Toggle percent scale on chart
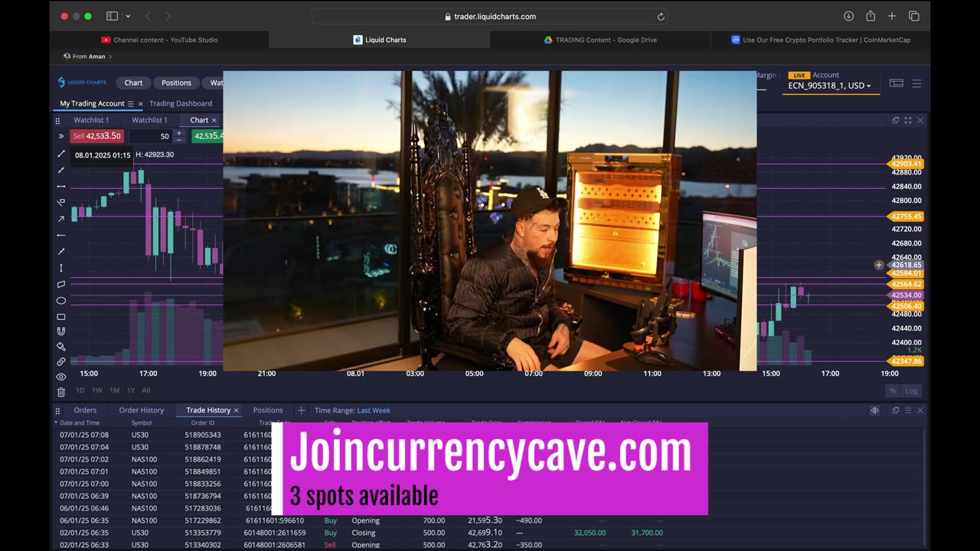980x551 pixels. tap(893, 390)
